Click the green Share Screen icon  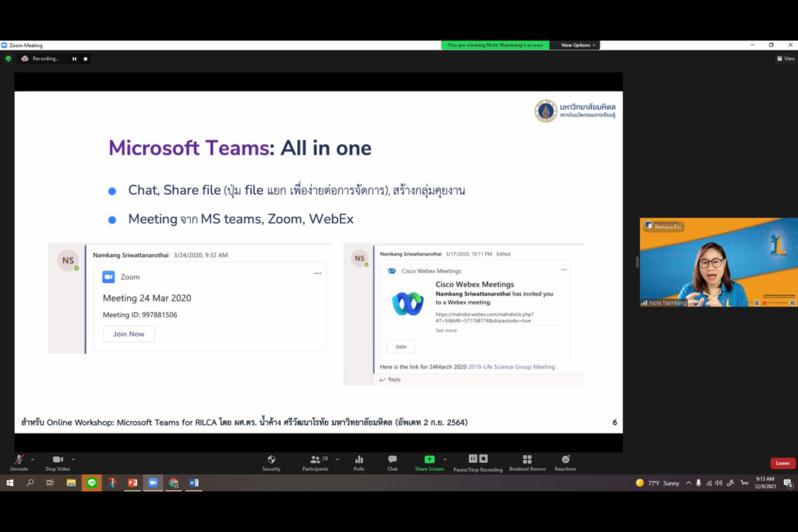point(429,460)
